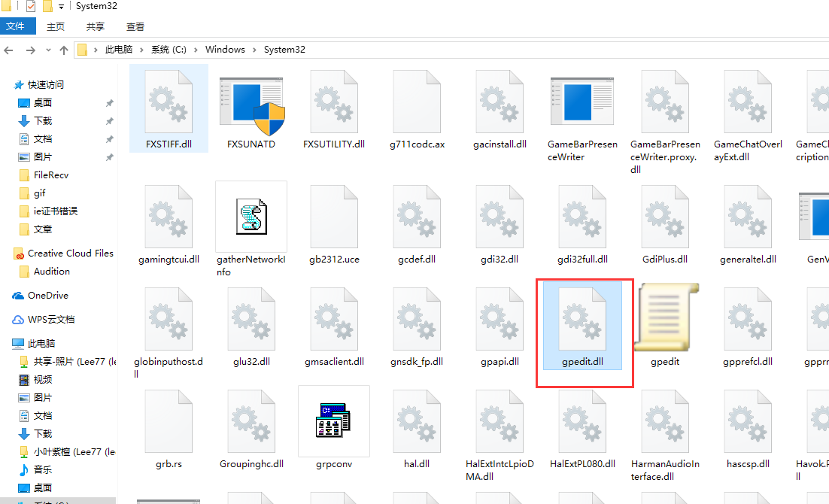The image size is (829, 504).
Task: Open the FileRecv folder in sidebar
Action: (x=51, y=175)
